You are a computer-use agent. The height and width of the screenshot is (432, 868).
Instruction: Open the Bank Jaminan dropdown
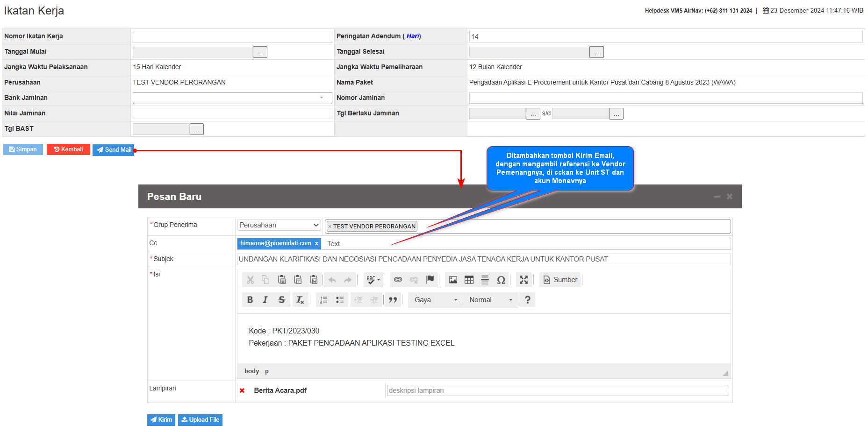click(x=232, y=98)
